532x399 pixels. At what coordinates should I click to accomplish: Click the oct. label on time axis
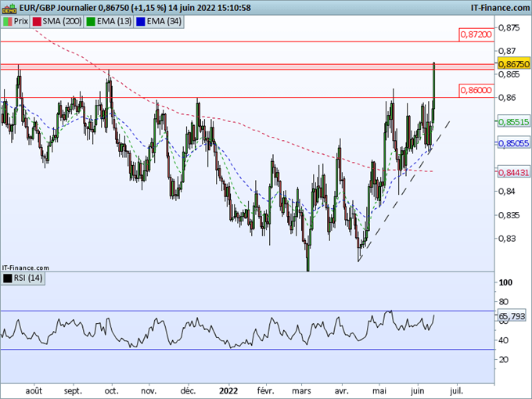click(x=112, y=391)
